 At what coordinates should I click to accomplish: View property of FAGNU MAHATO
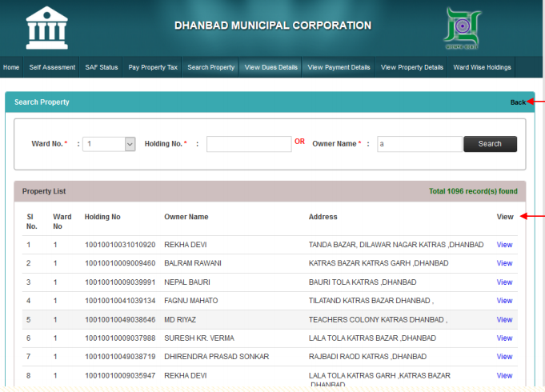click(x=504, y=301)
